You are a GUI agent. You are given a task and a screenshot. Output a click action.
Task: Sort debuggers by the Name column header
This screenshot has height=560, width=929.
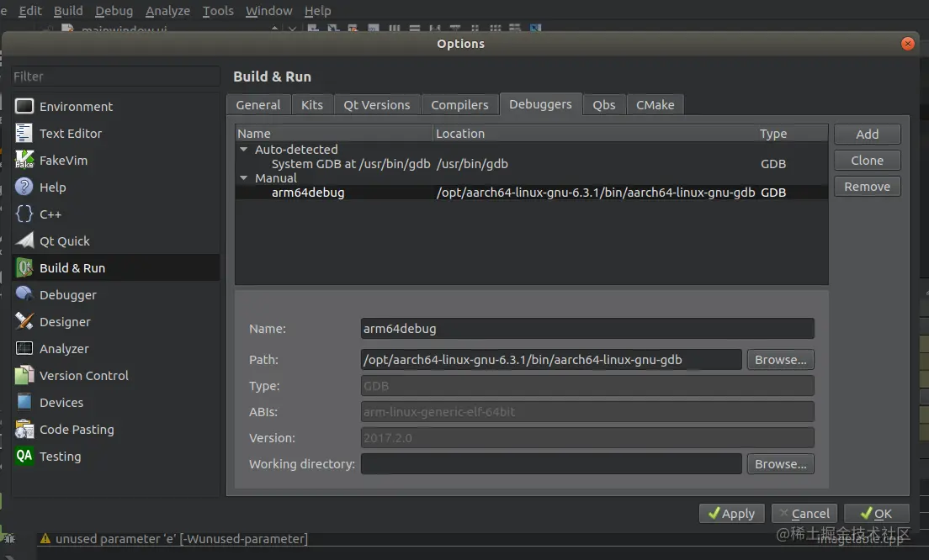pyautogui.click(x=334, y=134)
